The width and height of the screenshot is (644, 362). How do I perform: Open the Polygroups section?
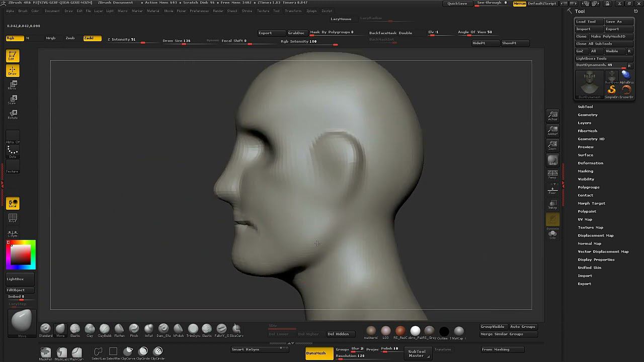point(588,187)
